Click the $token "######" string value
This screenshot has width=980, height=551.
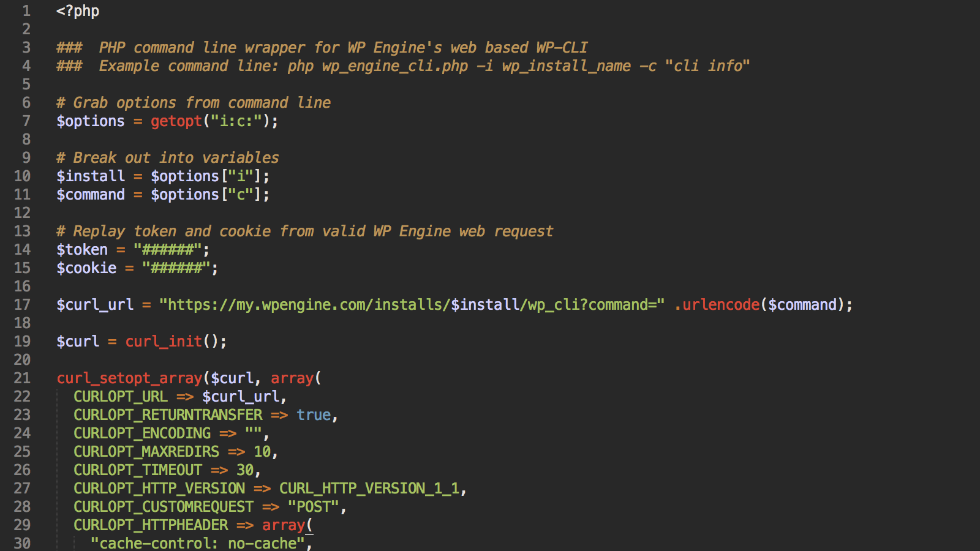pos(168,250)
